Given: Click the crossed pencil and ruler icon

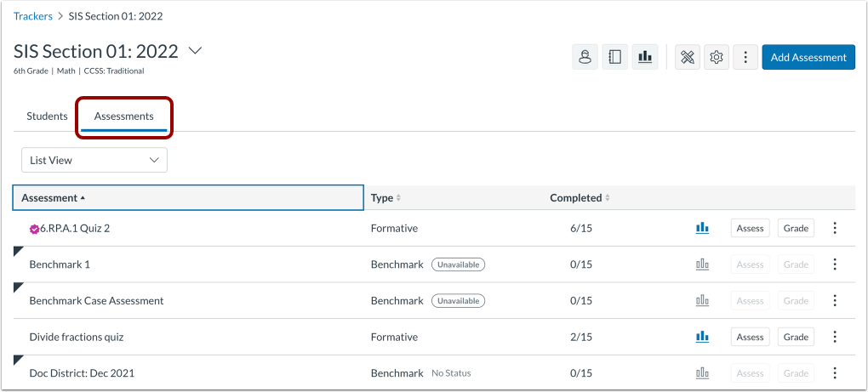Looking at the screenshot, I should [687, 57].
